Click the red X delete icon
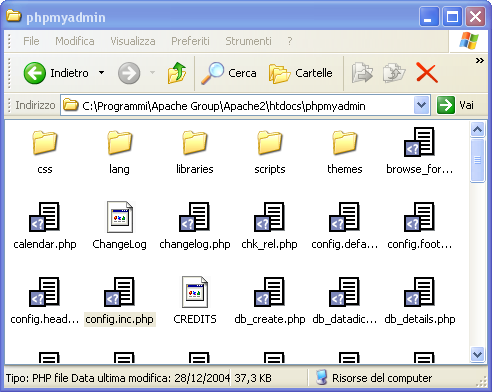The width and height of the screenshot is (492, 392). click(x=427, y=73)
